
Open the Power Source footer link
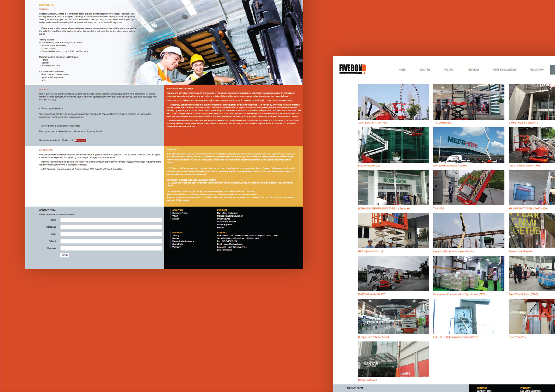point(223,219)
